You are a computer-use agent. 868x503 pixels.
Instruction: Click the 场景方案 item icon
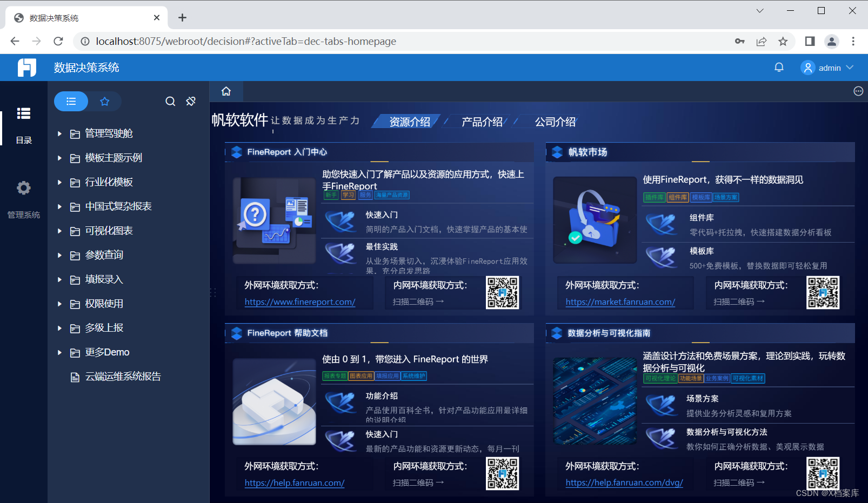tap(661, 405)
